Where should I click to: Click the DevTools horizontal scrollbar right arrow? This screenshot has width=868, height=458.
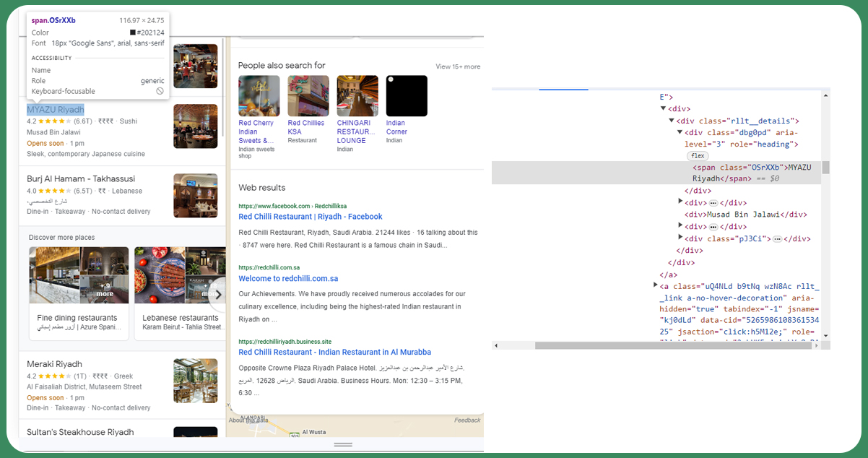point(817,346)
